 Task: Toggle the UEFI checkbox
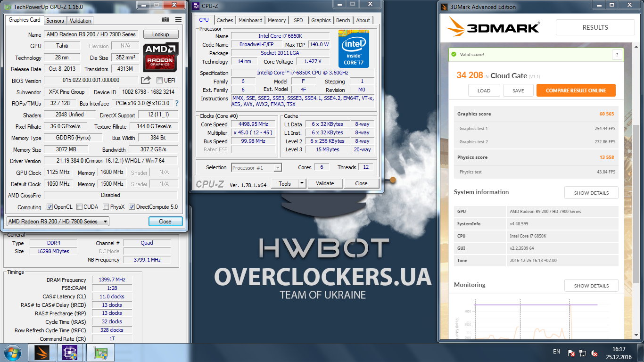click(159, 81)
